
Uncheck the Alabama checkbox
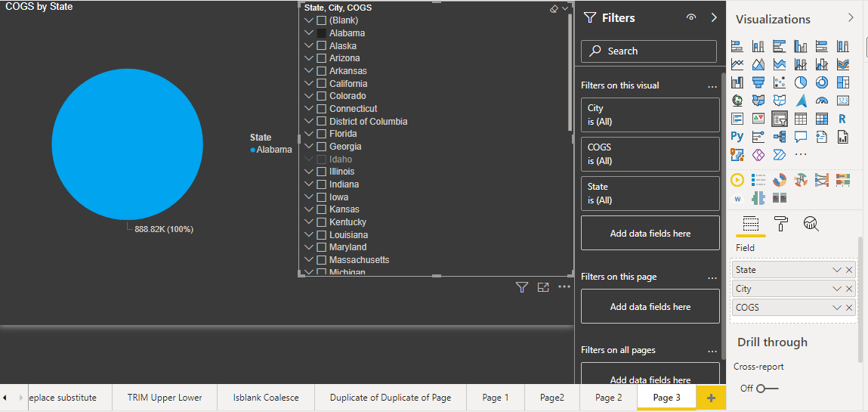(x=321, y=33)
